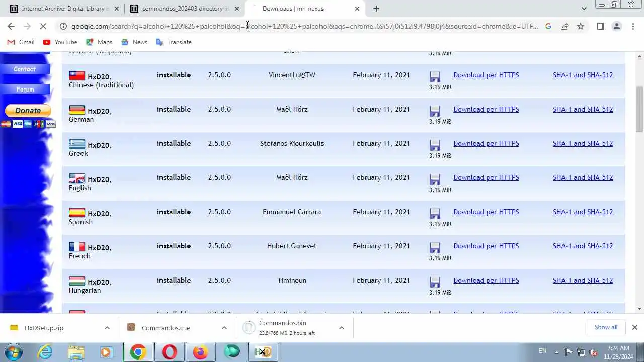Image resolution: width=644 pixels, height=362 pixels.
Task: Expand HxDSetup.zip download options
Action: (107, 328)
